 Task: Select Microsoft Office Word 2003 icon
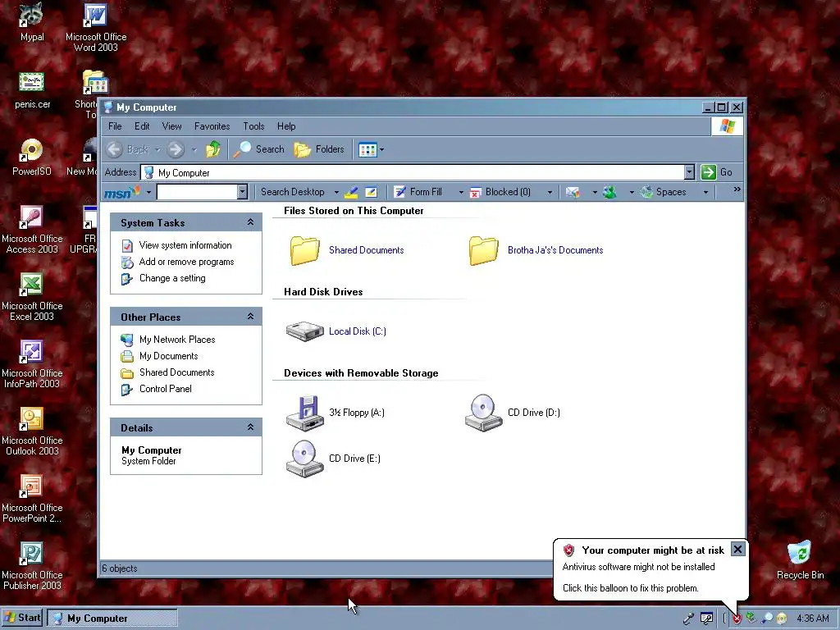pyautogui.click(x=96, y=27)
